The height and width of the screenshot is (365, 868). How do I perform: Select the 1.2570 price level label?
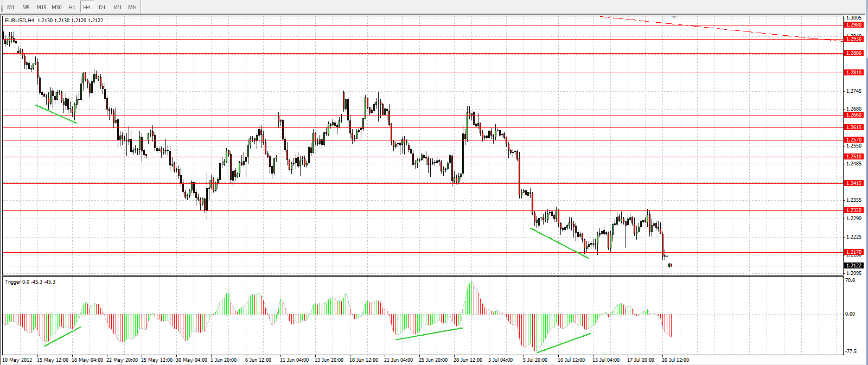[x=854, y=140]
